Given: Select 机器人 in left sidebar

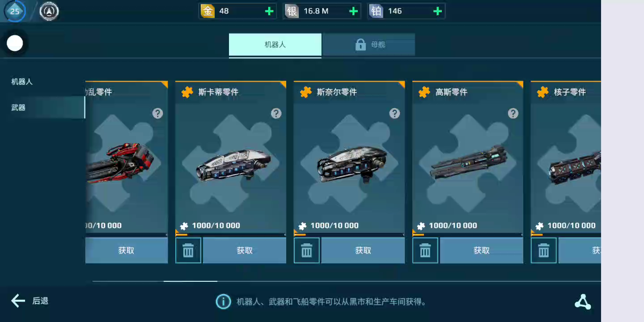Looking at the screenshot, I should 22,82.
